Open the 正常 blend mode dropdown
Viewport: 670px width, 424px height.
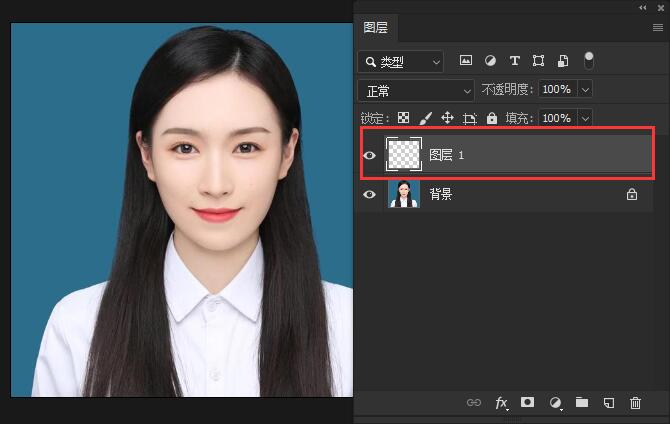coord(416,91)
